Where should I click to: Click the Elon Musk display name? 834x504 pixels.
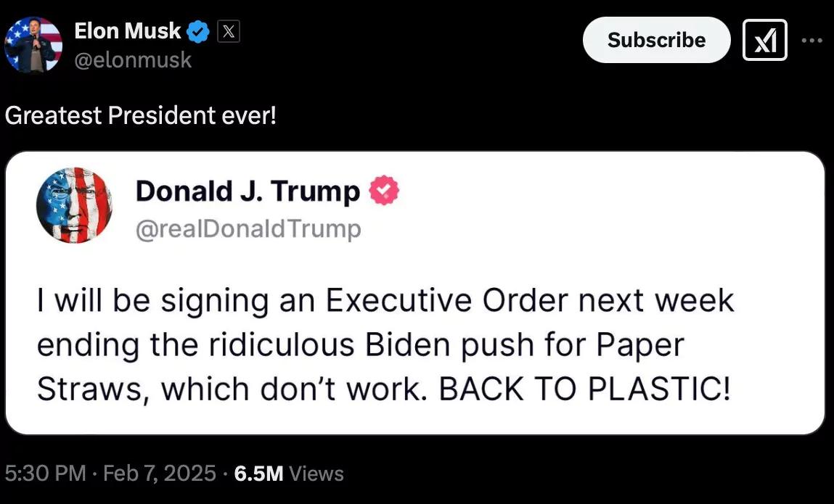(x=127, y=31)
